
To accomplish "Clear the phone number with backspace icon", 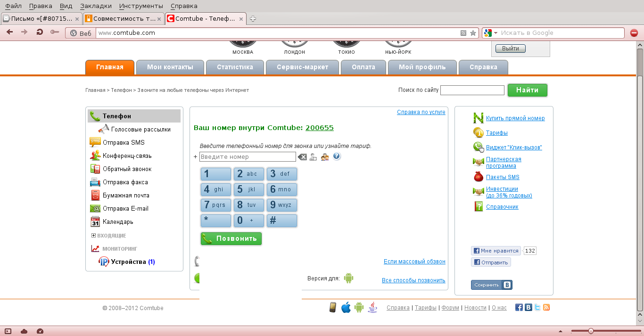I will pos(302,157).
